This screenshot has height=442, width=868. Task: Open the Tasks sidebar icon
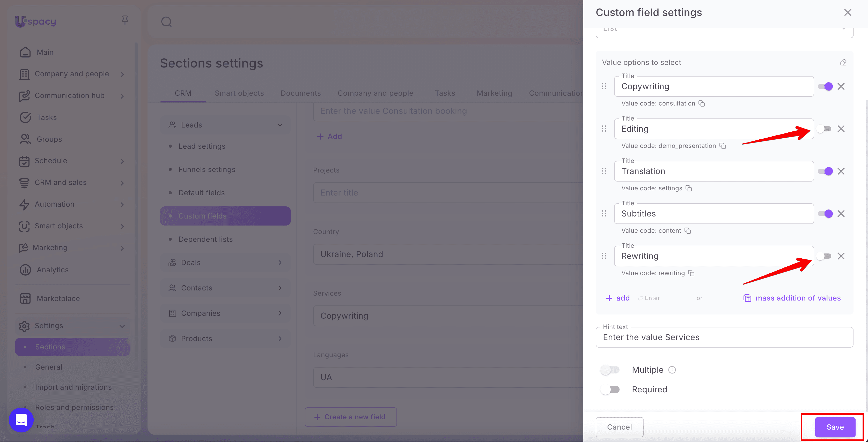pyautogui.click(x=25, y=117)
